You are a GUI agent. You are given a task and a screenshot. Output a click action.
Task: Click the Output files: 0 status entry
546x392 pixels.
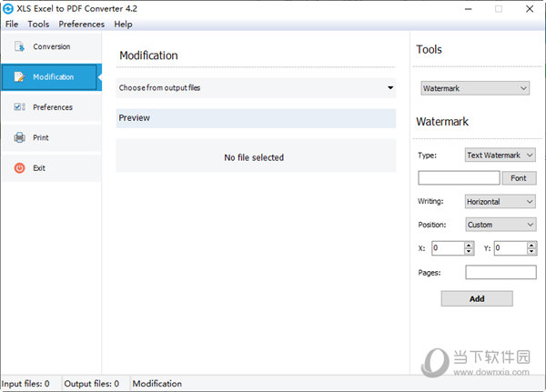pos(92,384)
